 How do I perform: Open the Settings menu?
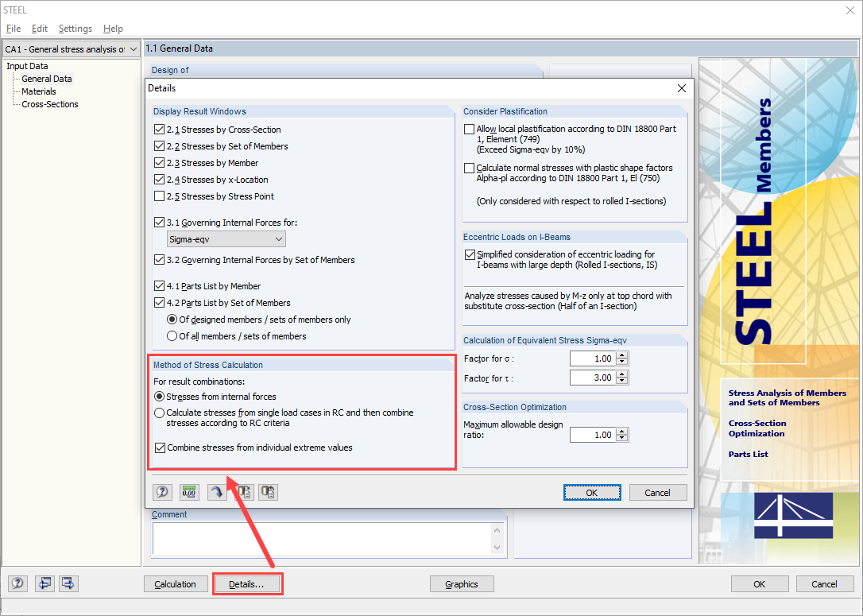pos(75,29)
